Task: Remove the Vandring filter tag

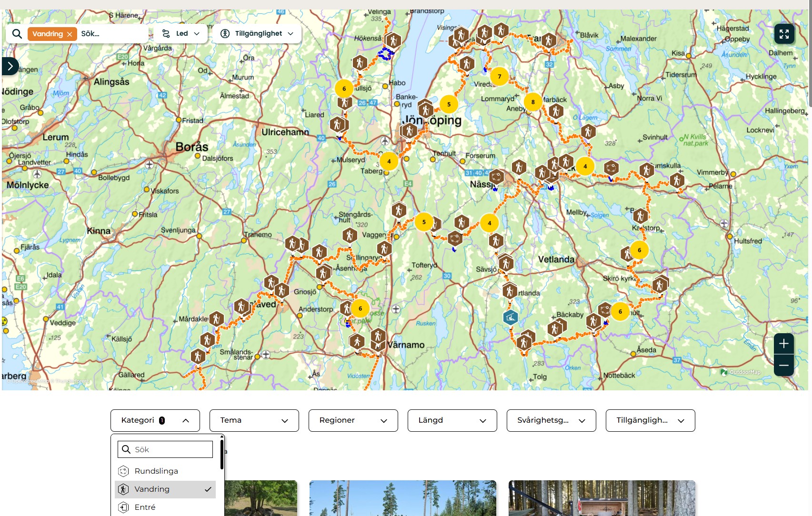Action: 70,34
